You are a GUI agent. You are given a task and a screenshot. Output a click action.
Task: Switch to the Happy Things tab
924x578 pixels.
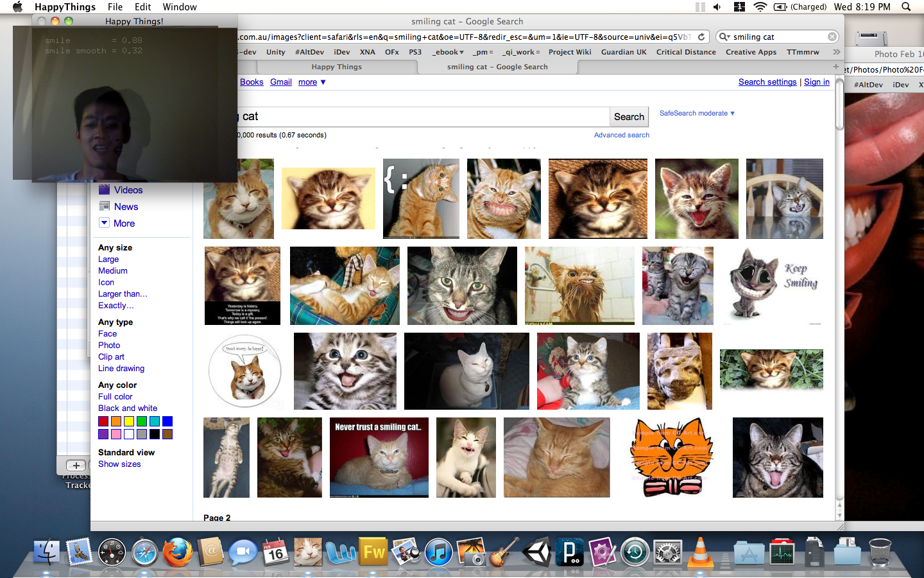pyautogui.click(x=336, y=67)
